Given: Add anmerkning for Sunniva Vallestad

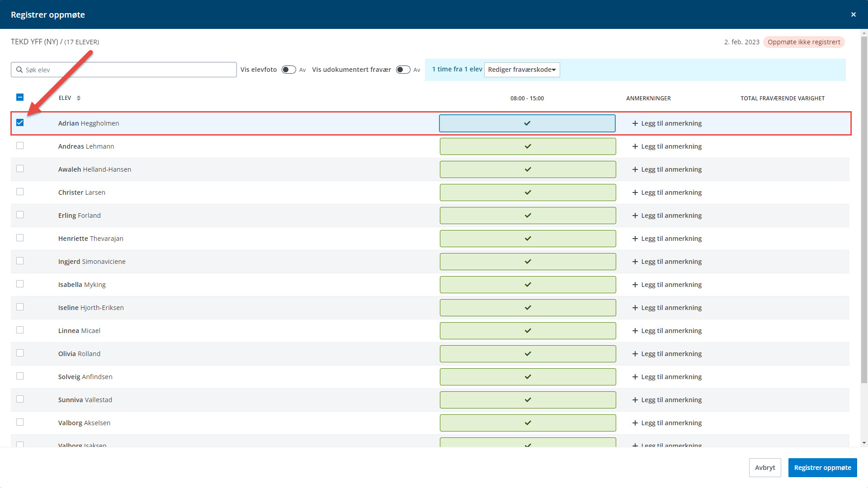Looking at the screenshot, I should (667, 400).
